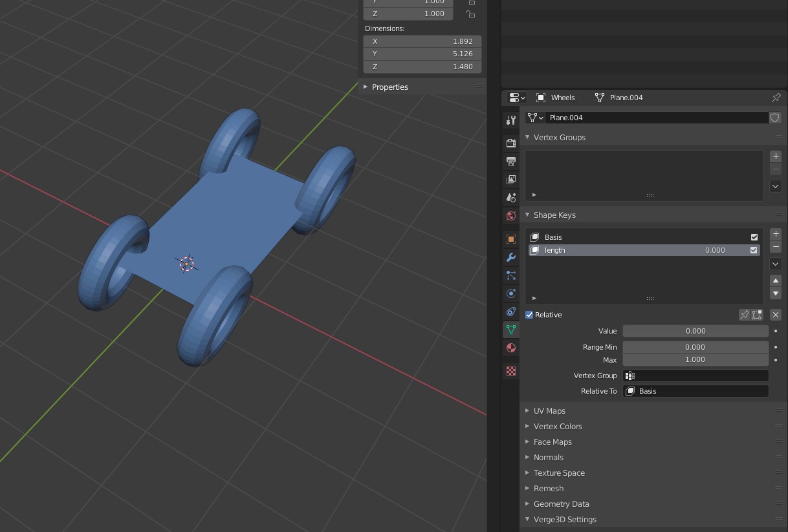
Task: Click the Max range field
Action: [x=695, y=360]
